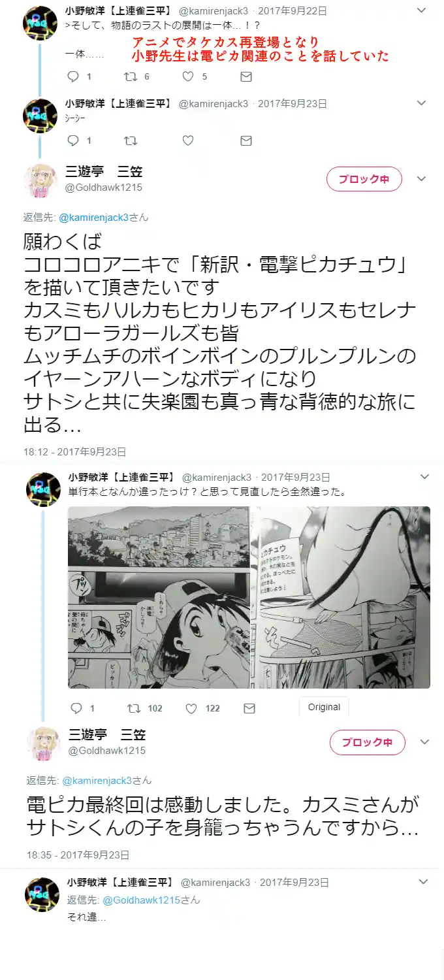
Task: Toggle second ブロック中 button near 電ピカ tweet
Action: point(368,742)
